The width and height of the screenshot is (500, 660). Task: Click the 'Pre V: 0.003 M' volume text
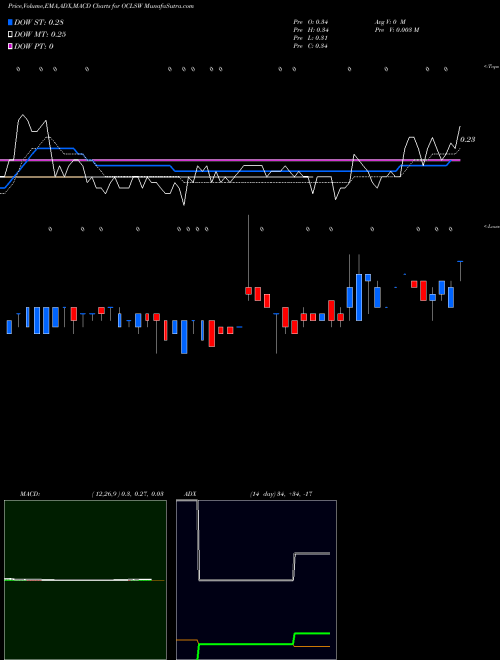397,30
